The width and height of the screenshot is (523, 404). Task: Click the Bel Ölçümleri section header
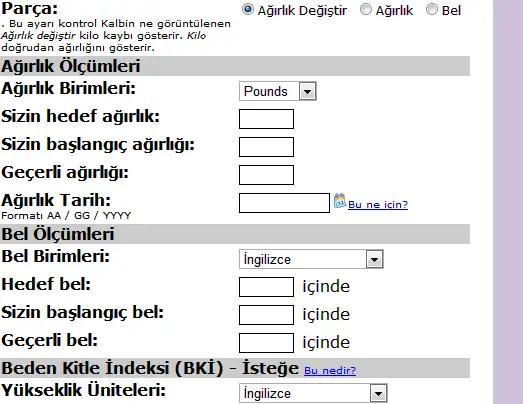235,234
